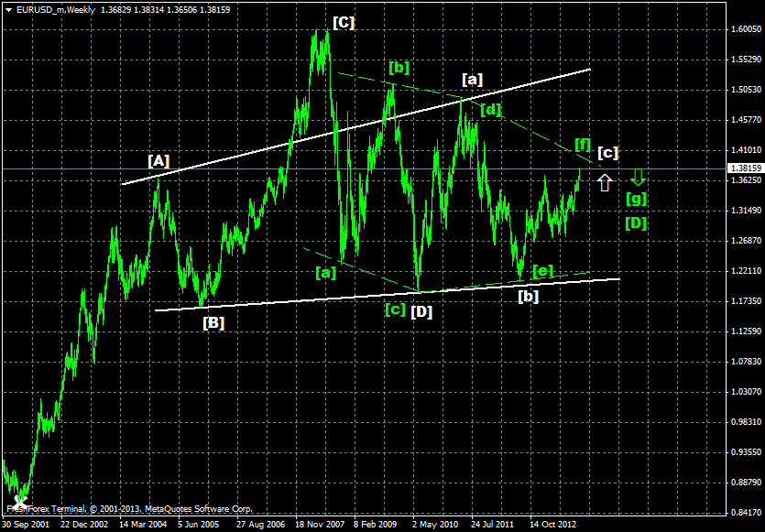Click the white up arrow marker

point(604,182)
